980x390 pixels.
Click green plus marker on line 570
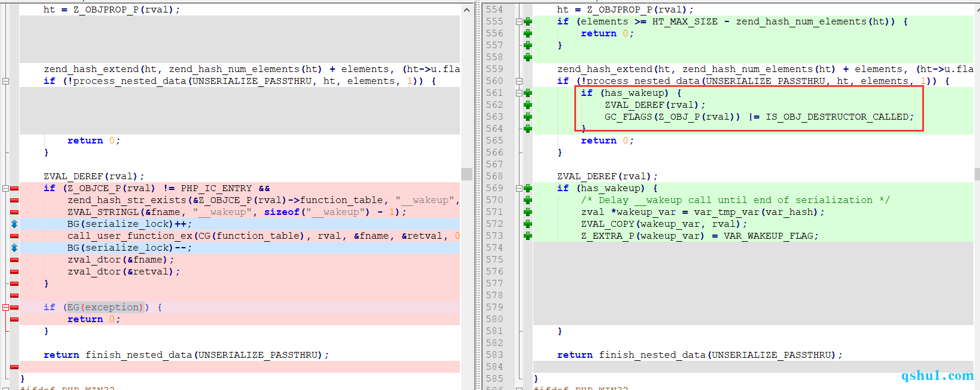[528, 200]
